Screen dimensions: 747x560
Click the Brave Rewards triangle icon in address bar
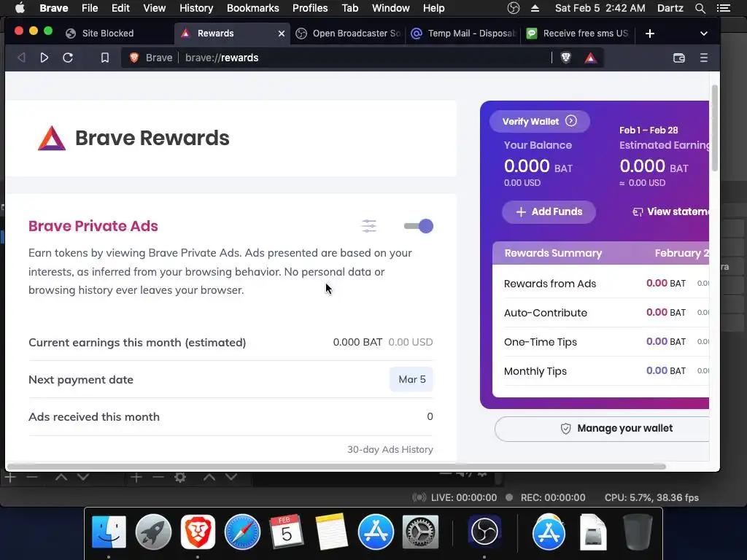(x=590, y=58)
